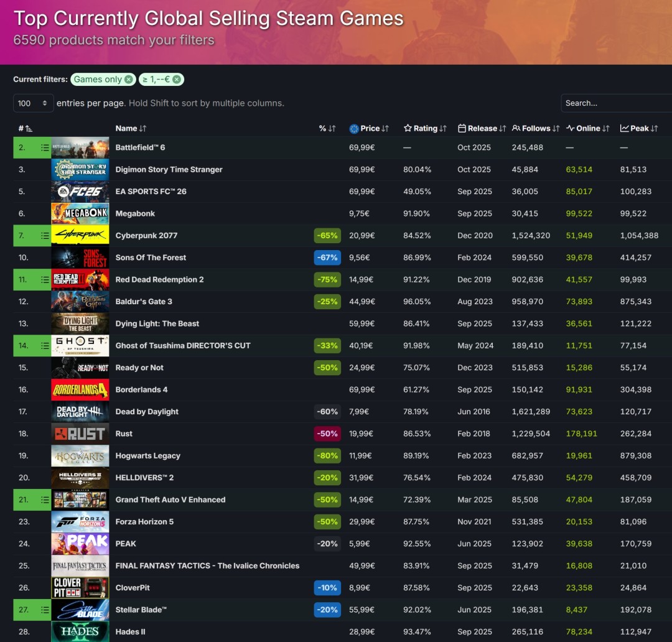Click list icon for Grand Theft Auto V Enhanced
Screen dimensions: 672x642
pos(44,500)
